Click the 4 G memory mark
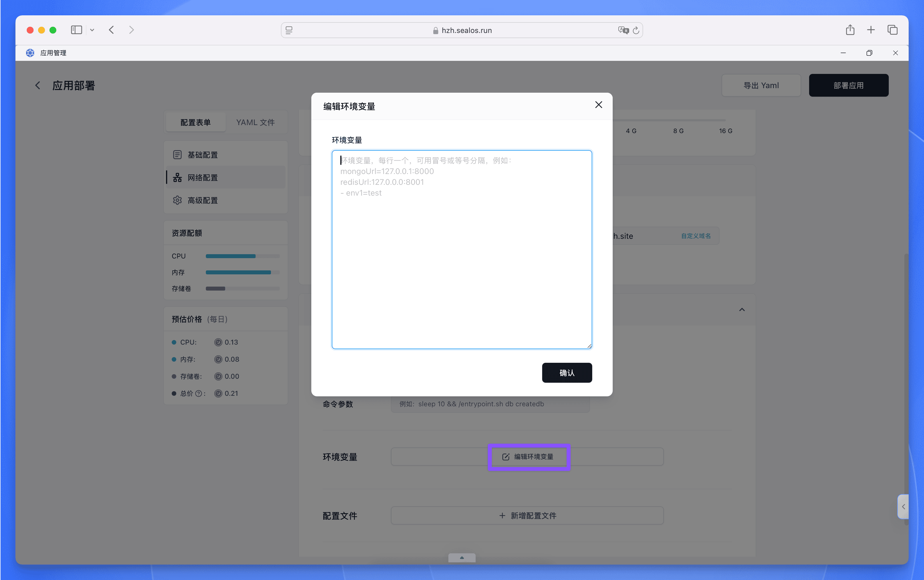Screen dimensions: 924x580 pyautogui.click(x=631, y=130)
